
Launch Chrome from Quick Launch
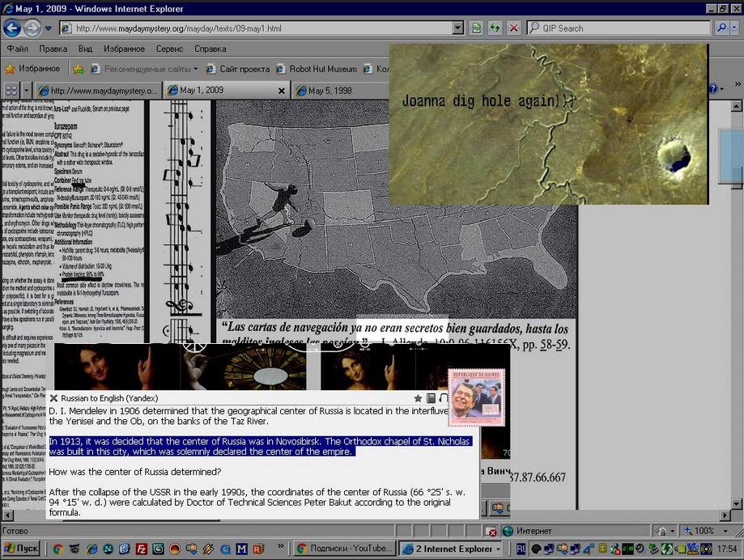pyautogui.click(x=58, y=549)
